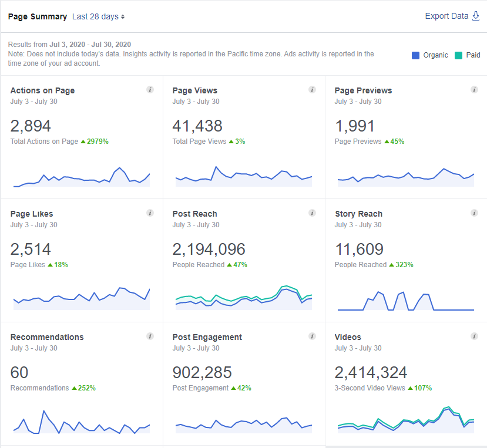Click the 2,194,096 Post Reach number
The height and width of the screenshot is (448, 487).
[209, 249]
